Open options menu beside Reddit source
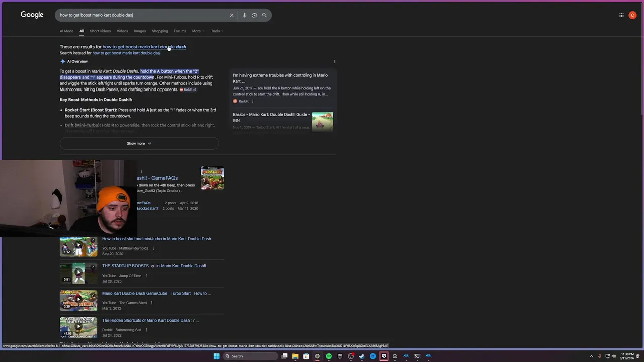The image size is (644, 362). (253, 101)
